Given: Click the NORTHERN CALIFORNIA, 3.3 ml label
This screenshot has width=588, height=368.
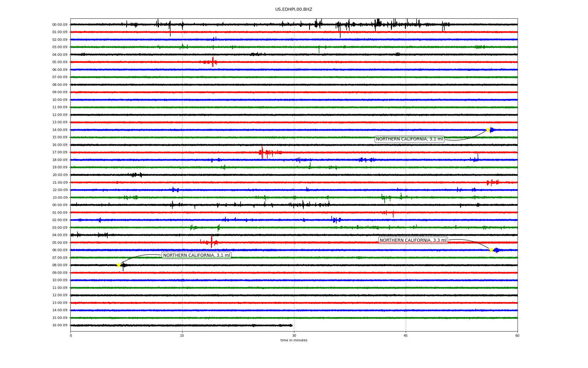Looking at the screenshot, I should [413, 240].
